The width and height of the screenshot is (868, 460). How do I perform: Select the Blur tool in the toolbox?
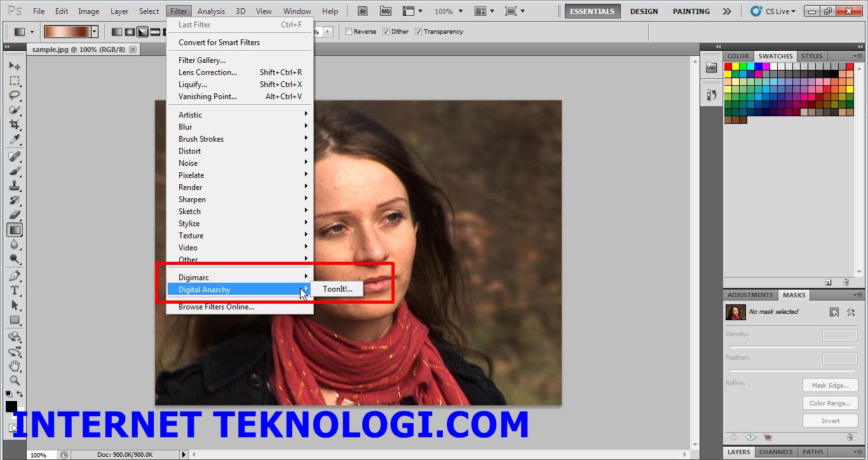tap(15, 244)
